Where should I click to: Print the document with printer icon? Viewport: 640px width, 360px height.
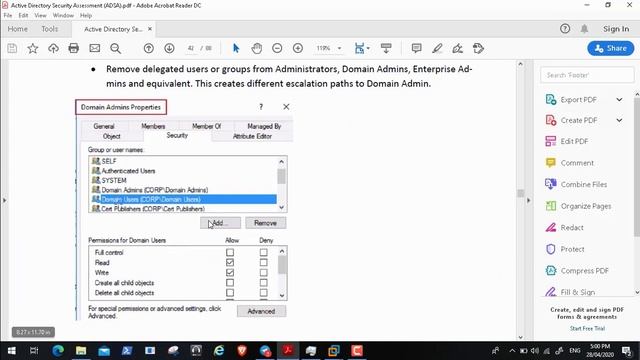[73, 48]
